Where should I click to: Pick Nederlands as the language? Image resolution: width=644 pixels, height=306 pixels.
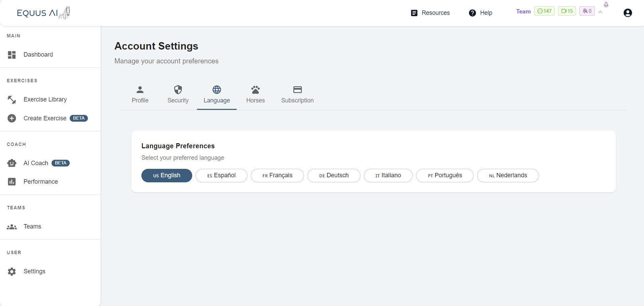(x=508, y=176)
